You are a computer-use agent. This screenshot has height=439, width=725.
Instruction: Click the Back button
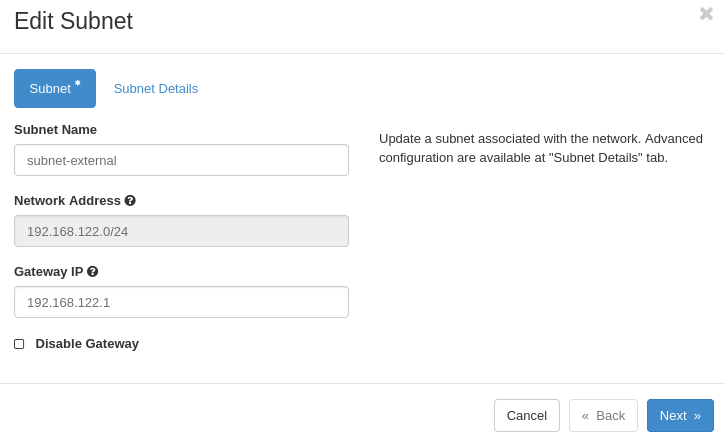point(603,415)
